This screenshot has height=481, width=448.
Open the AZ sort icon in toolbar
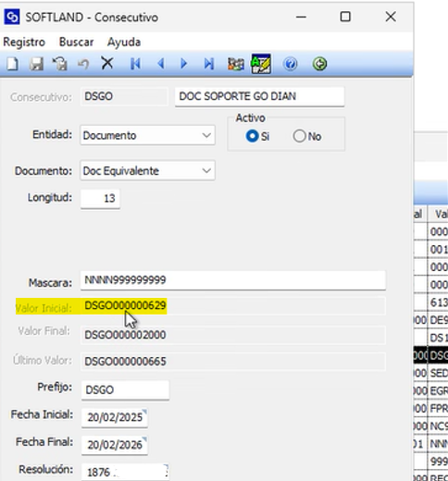coord(261,64)
